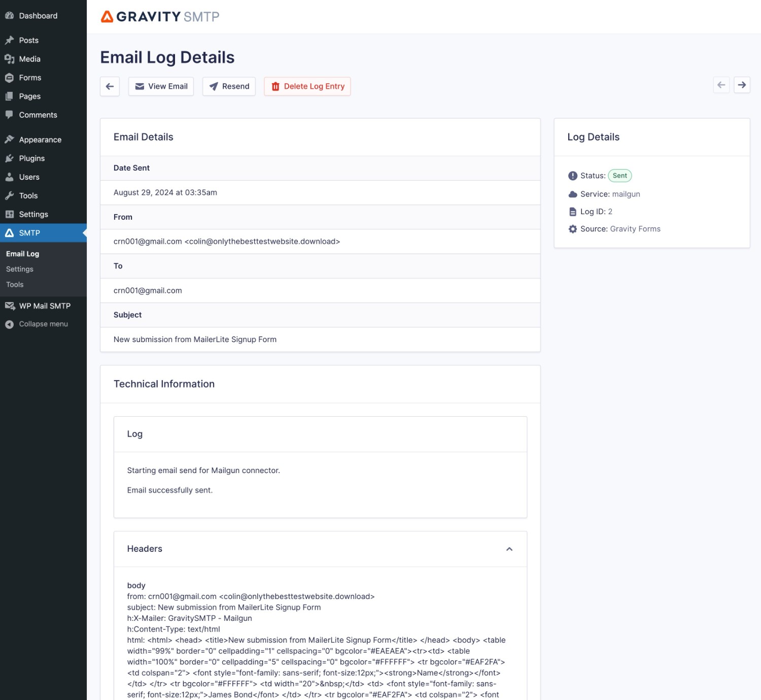
Task: Click the Settings sliders icon
Action: click(x=9, y=214)
